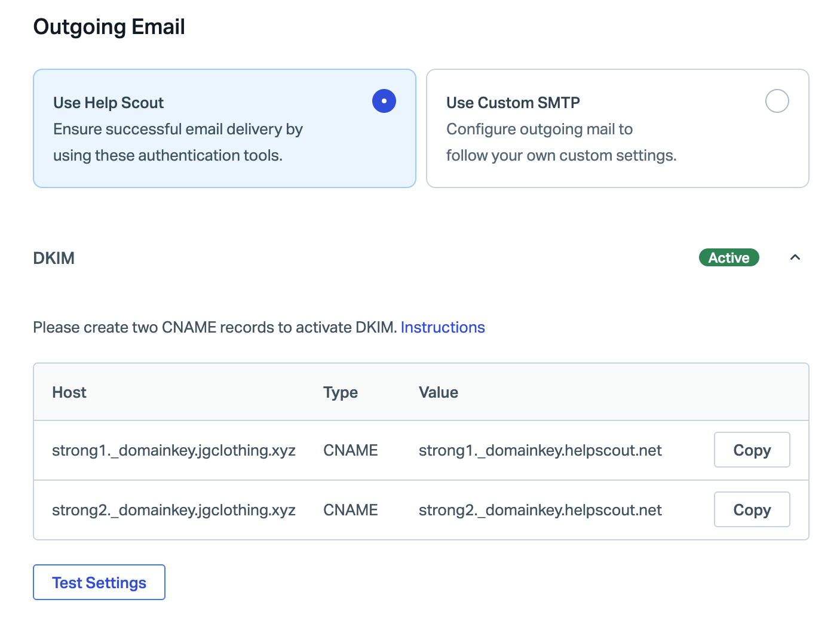Click value strong1._domainkey.helpscout.net

(x=540, y=450)
